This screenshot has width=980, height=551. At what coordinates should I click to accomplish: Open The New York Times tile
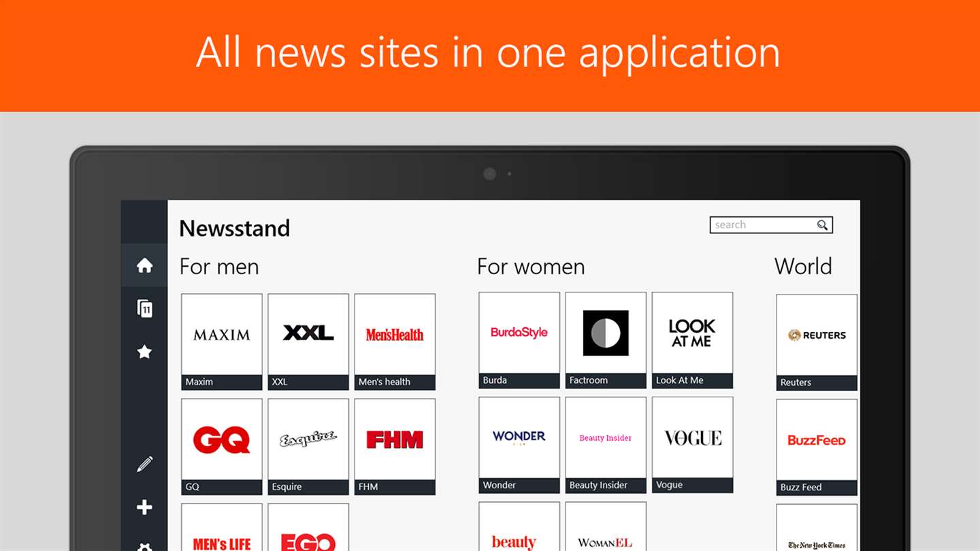(817, 528)
